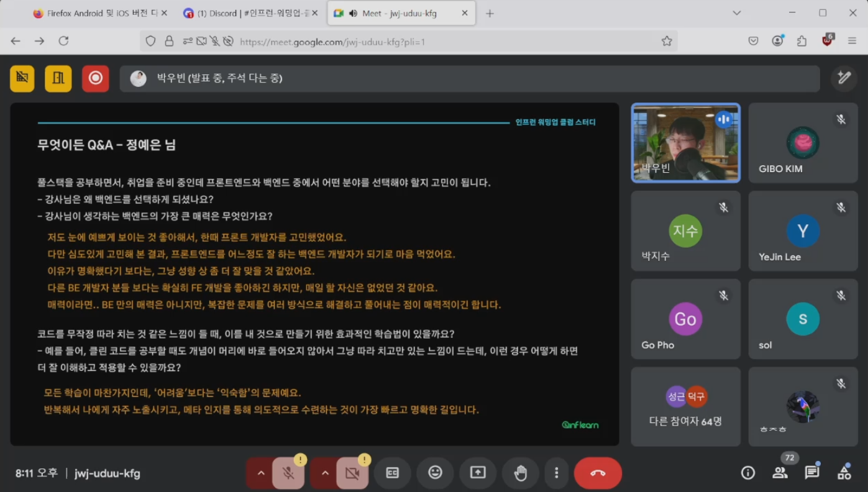
Task: Open the meeting details info icon
Action: (x=748, y=473)
